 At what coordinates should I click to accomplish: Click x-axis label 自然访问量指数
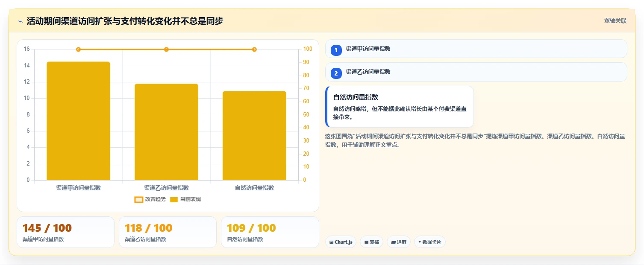(254, 188)
